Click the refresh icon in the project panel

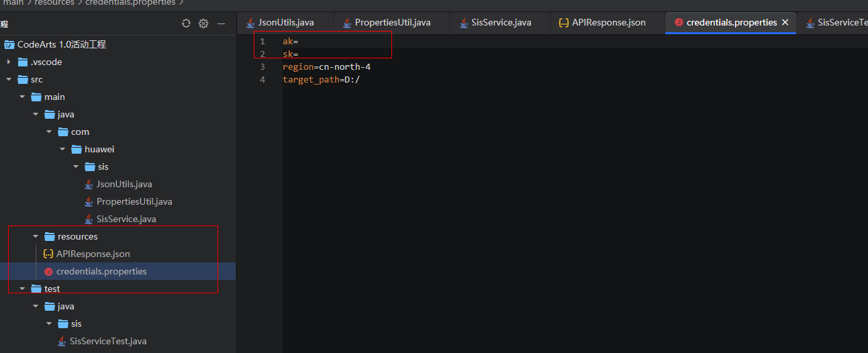[x=186, y=23]
